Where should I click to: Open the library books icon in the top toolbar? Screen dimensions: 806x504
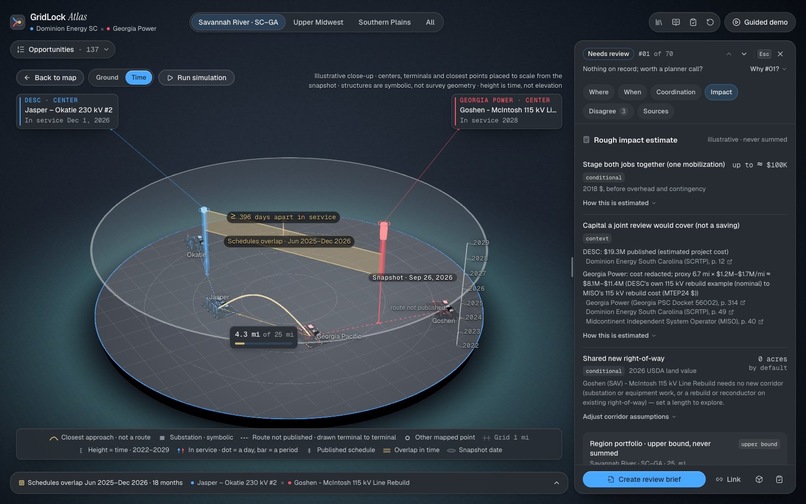point(658,22)
